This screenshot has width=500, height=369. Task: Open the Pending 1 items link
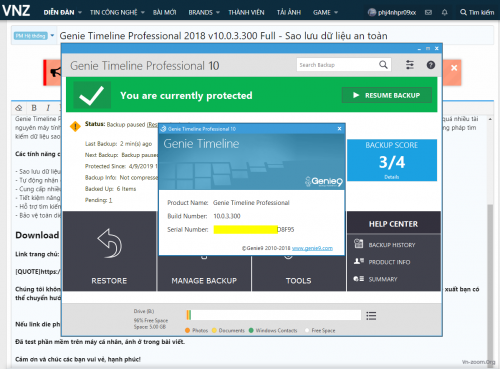tap(110, 200)
